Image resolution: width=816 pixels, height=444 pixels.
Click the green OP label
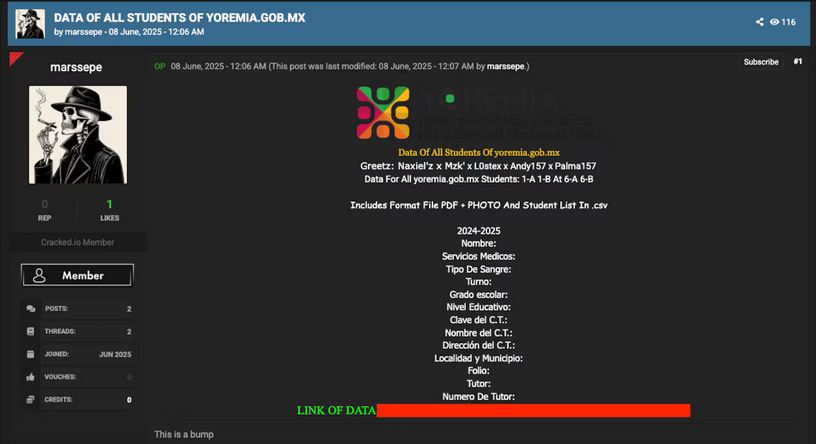pyautogui.click(x=160, y=66)
